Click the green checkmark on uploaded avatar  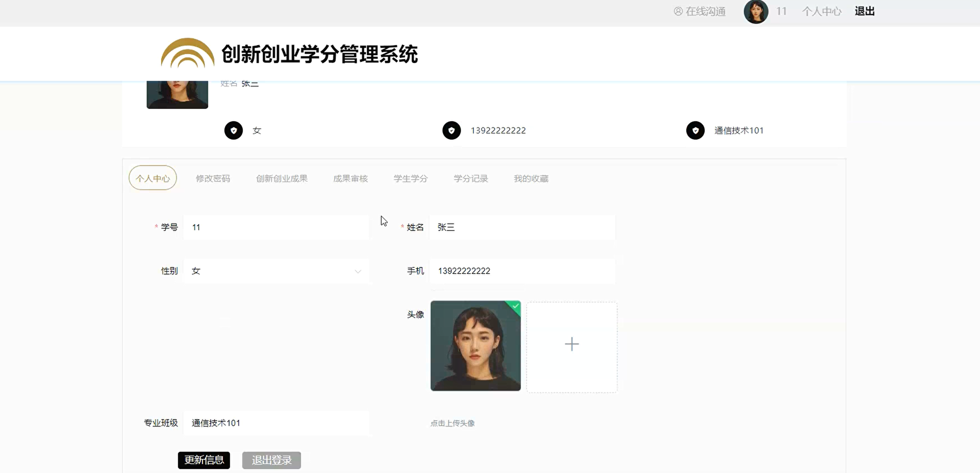pyautogui.click(x=515, y=306)
